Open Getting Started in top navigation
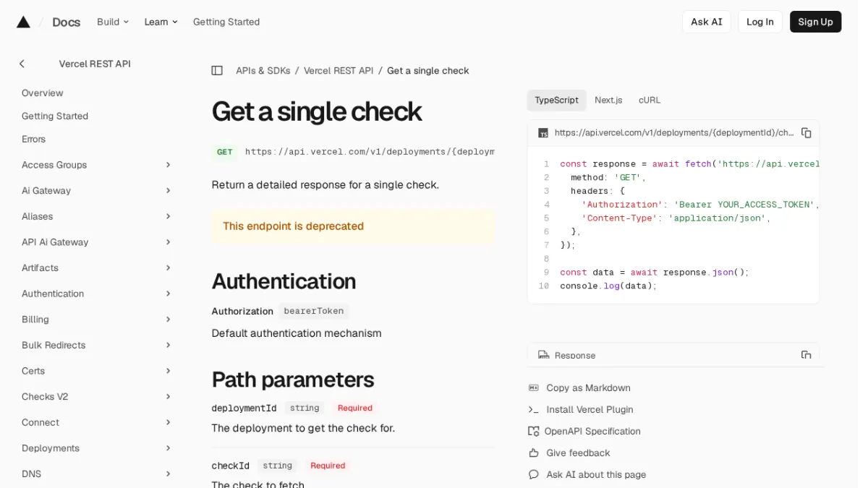868x488 pixels. pyautogui.click(x=226, y=22)
